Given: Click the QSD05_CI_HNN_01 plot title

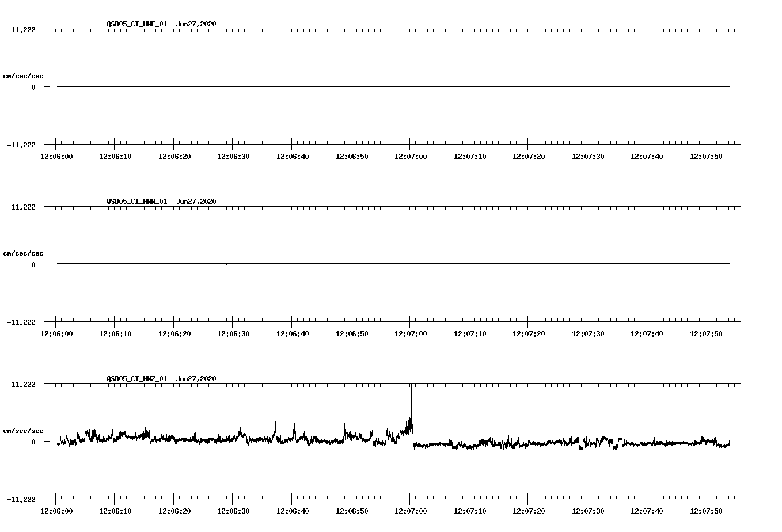Looking at the screenshot, I should pos(137,202).
